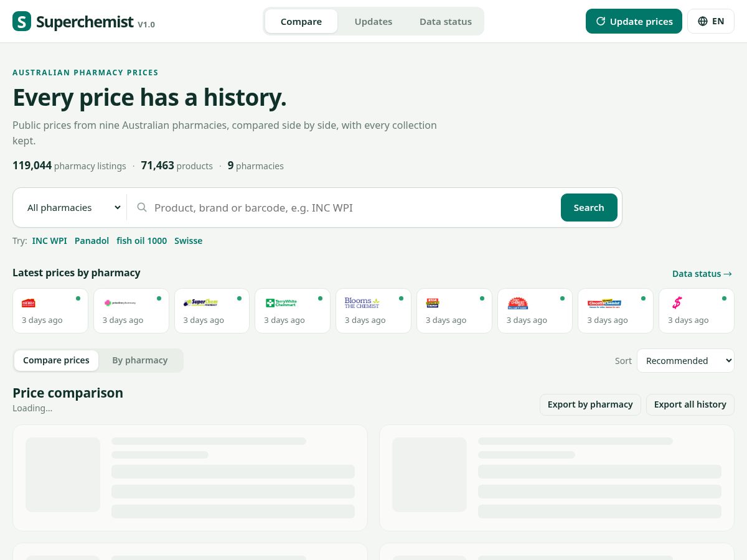Click the Superchemist green S logo
The image size is (747, 560).
(x=22, y=22)
